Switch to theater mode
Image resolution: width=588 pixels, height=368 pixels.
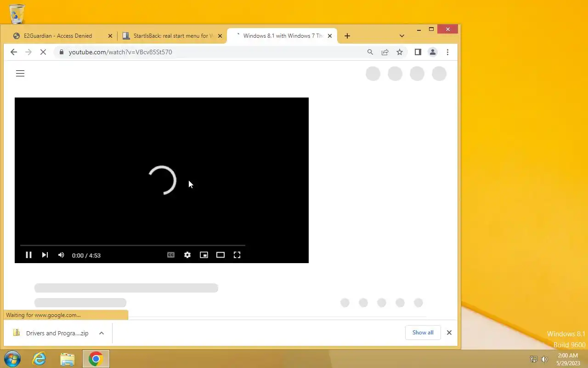click(x=220, y=255)
